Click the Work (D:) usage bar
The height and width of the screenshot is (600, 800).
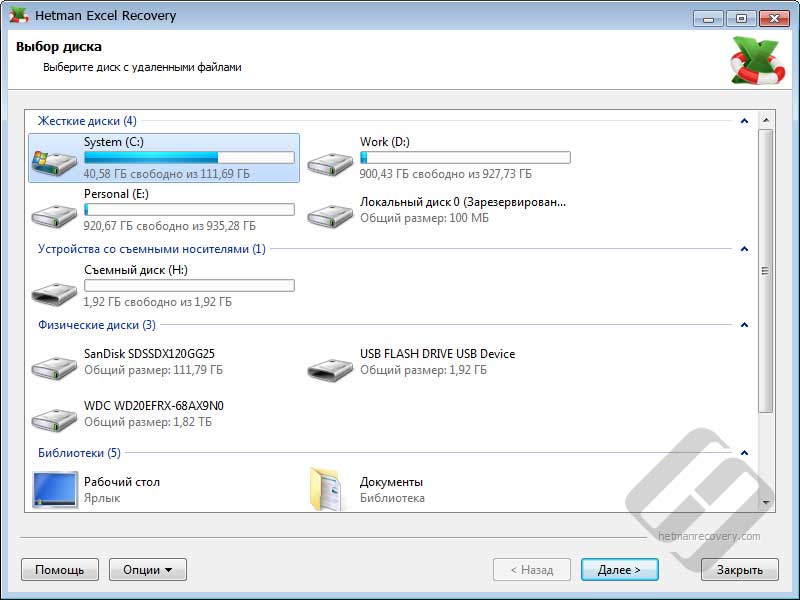pos(465,157)
